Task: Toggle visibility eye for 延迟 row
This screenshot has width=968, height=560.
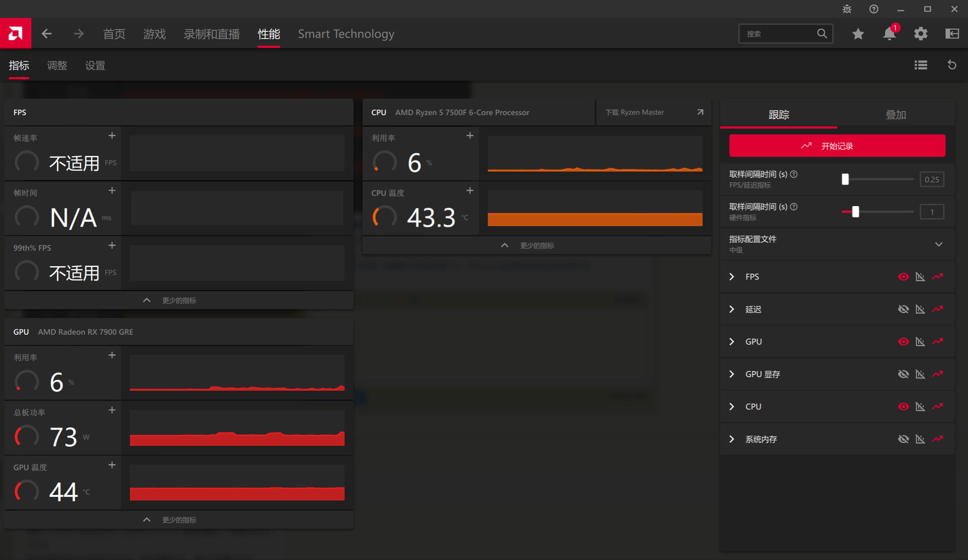Action: coord(903,309)
